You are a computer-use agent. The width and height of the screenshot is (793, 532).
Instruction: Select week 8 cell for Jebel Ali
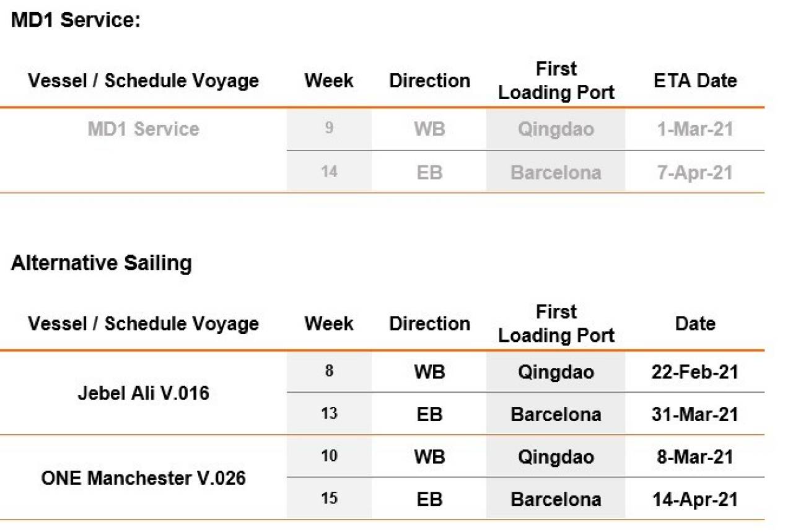pos(329,372)
